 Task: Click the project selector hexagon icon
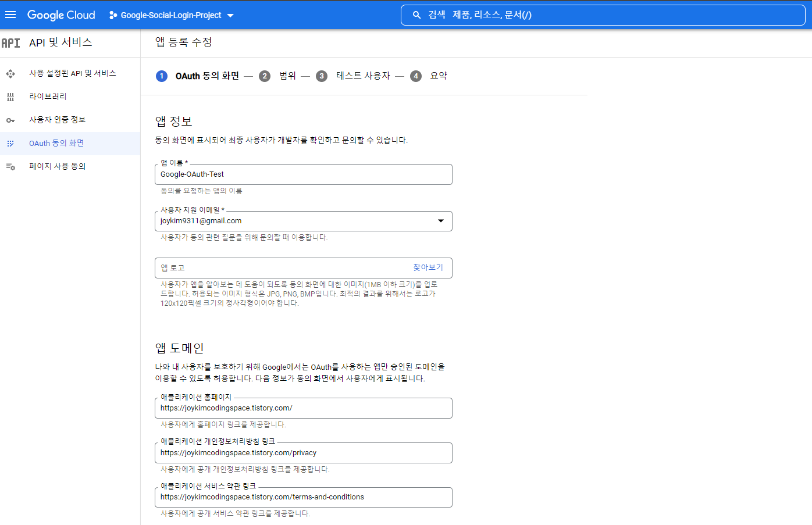point(113,15)
